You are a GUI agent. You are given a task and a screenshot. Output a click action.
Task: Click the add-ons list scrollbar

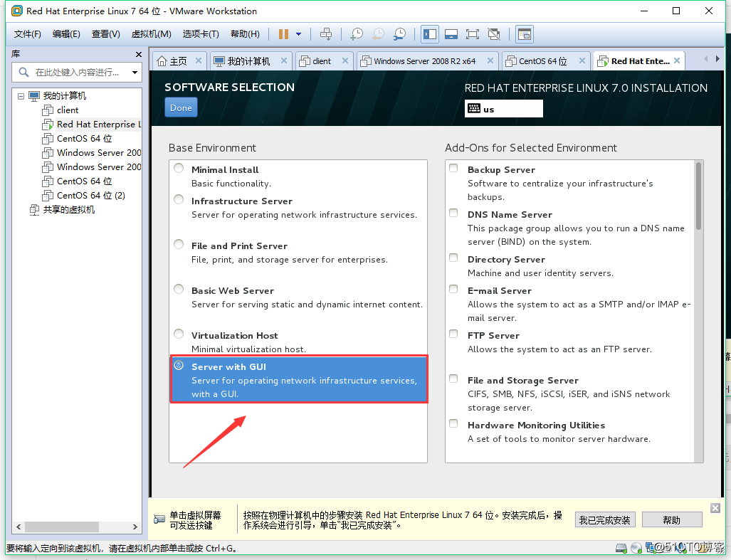click(698, 196)
